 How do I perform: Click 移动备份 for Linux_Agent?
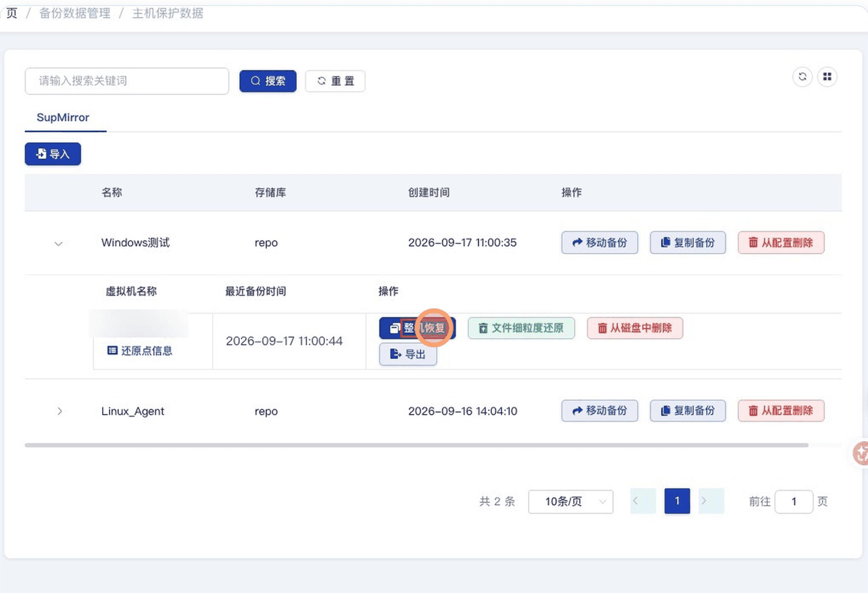tap(599, 411)
